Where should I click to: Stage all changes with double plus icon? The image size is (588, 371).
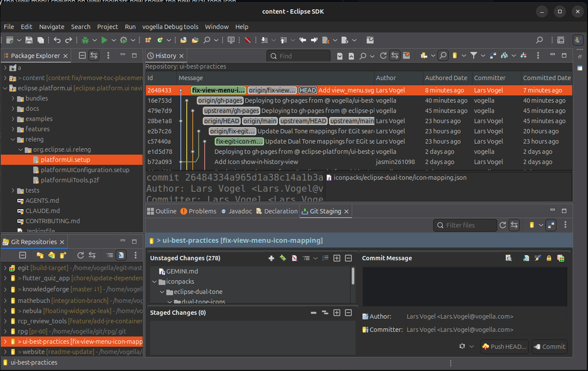(283, 258)
